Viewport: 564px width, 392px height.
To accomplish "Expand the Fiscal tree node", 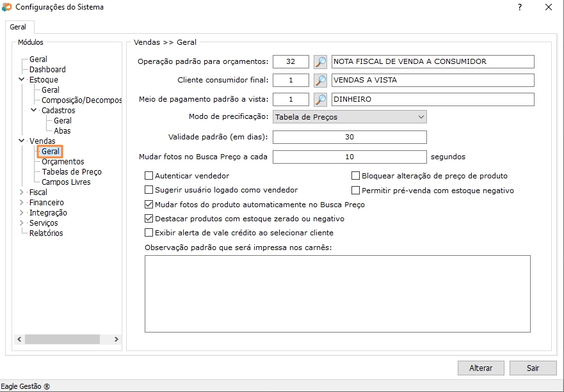I will tap(22, 192).
